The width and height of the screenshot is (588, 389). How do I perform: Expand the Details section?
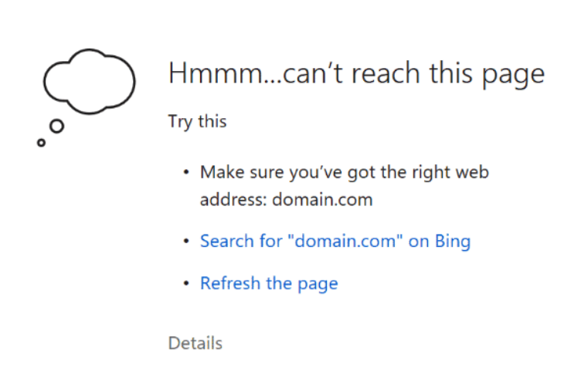[195, 343]
